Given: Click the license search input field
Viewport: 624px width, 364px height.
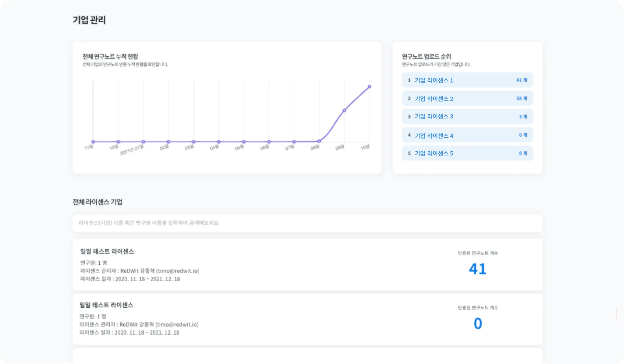Looking at the screenshot, I should (307, 223).
